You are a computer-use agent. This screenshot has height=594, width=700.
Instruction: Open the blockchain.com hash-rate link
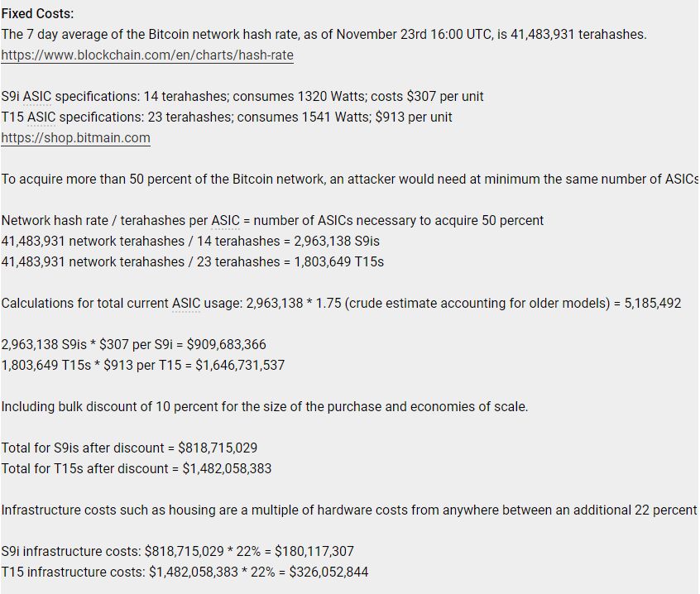pos(147,55)
